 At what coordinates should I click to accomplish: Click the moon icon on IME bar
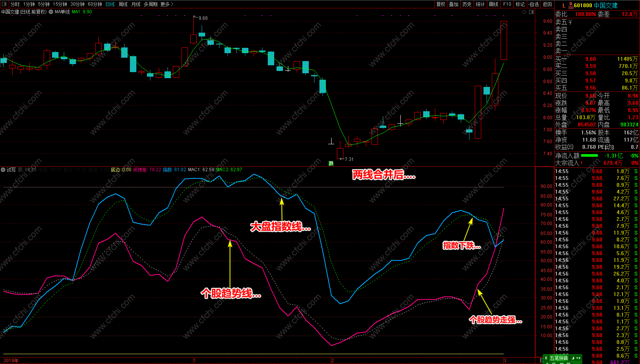coord(573,358)
